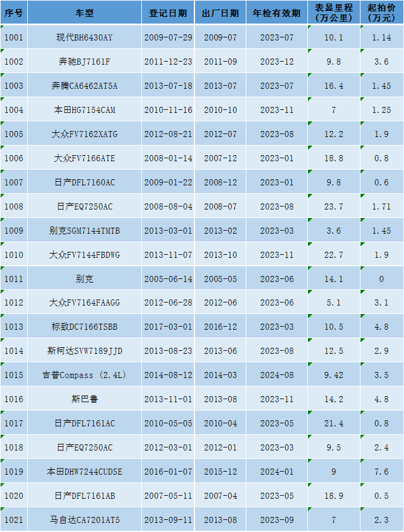The height and width of the screenshot is (532, 404).
Task: Select the 年检有效期 column header
Action: pos(277,13)
